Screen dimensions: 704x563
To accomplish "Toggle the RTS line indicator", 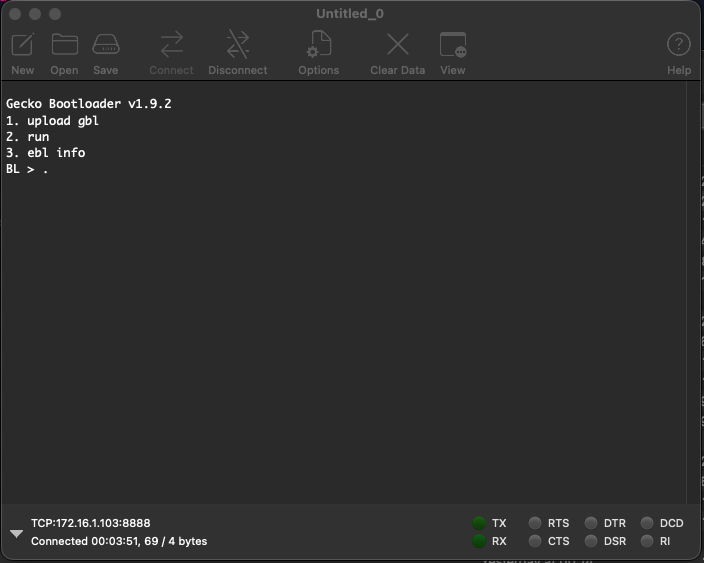I will tap(534, 523).
